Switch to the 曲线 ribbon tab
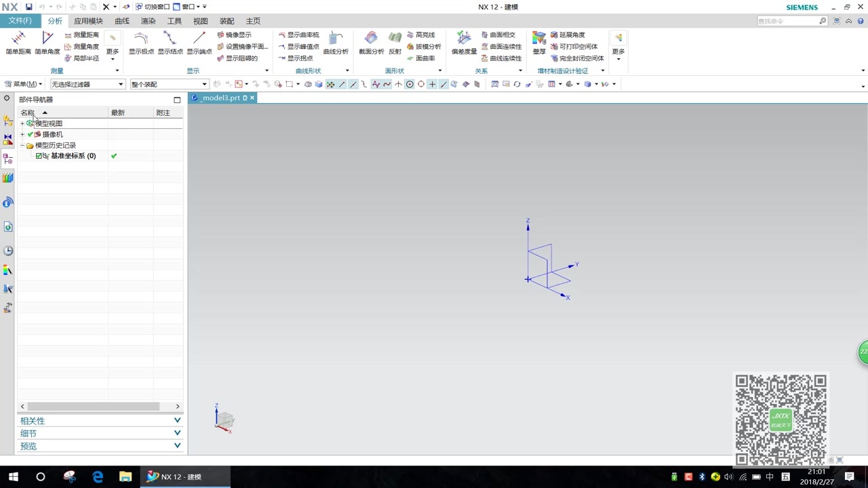Image resolution: width=868 pixels, height=488 pixels. coord(122,21)
